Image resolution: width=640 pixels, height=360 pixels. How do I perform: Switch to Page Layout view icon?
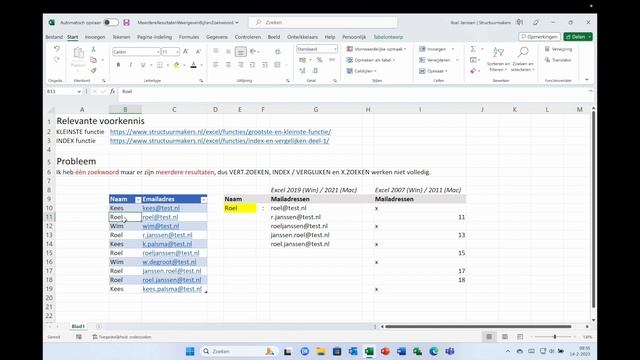coord(505,337)
